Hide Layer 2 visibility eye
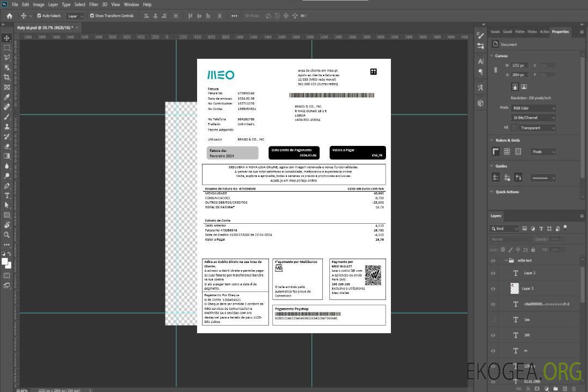 pos(493,273)
